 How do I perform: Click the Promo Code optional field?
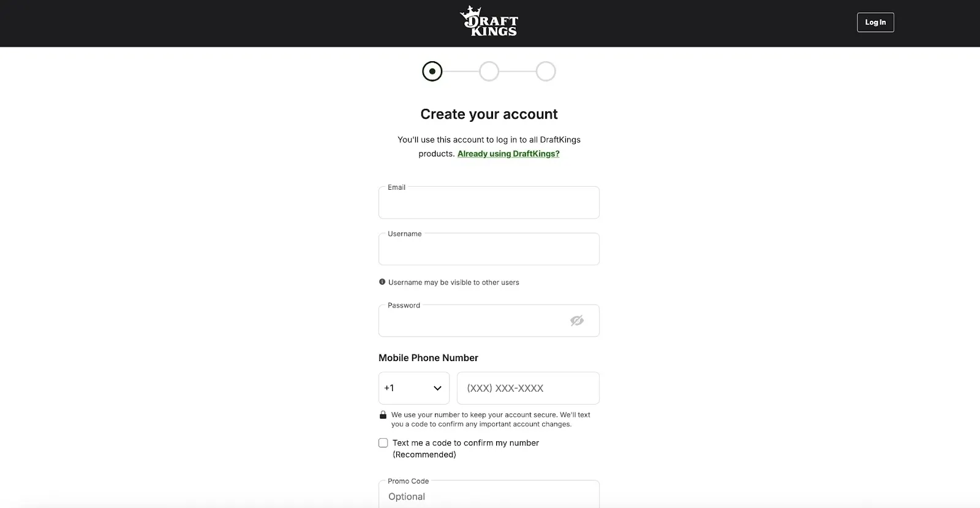489,496
